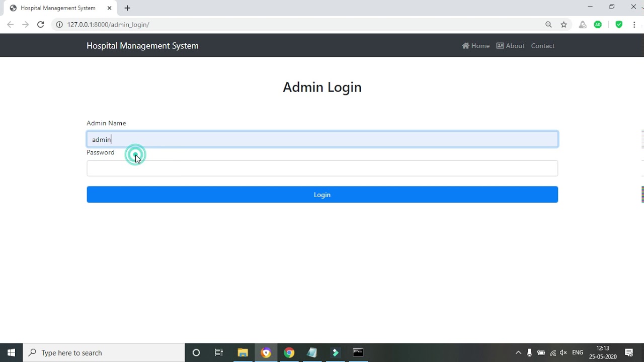Open the Hospital Management System brand link
Viewport: 644px width, 362px height.
coord(142,46)
